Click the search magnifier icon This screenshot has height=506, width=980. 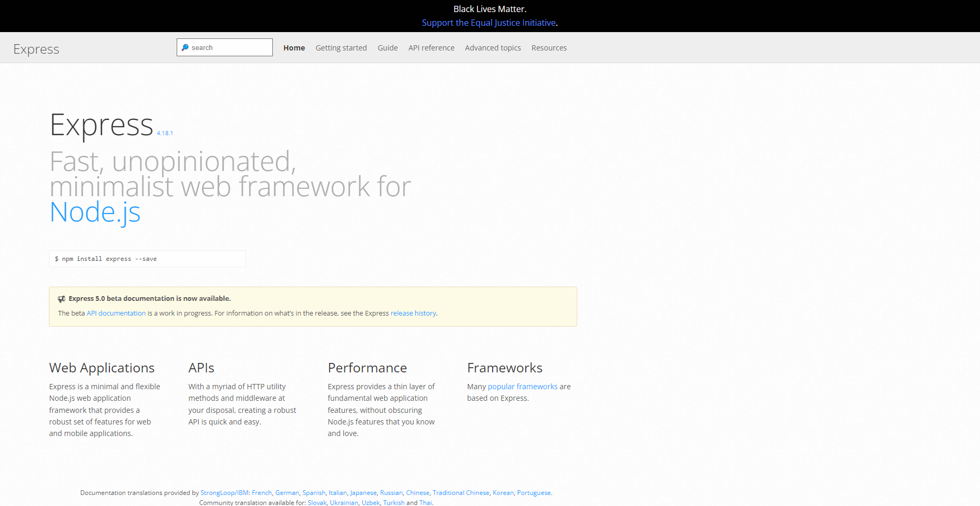185,47
